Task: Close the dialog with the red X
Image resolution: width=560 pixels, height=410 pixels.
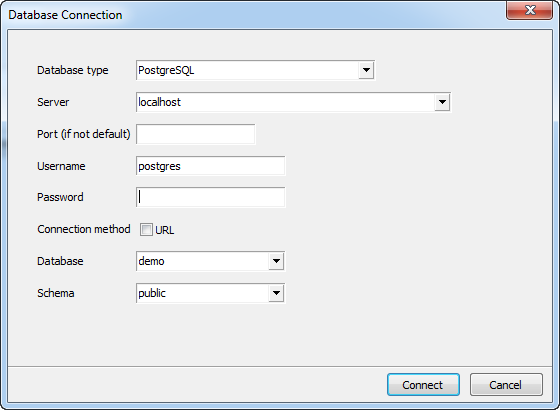Action: coord(530,10)
